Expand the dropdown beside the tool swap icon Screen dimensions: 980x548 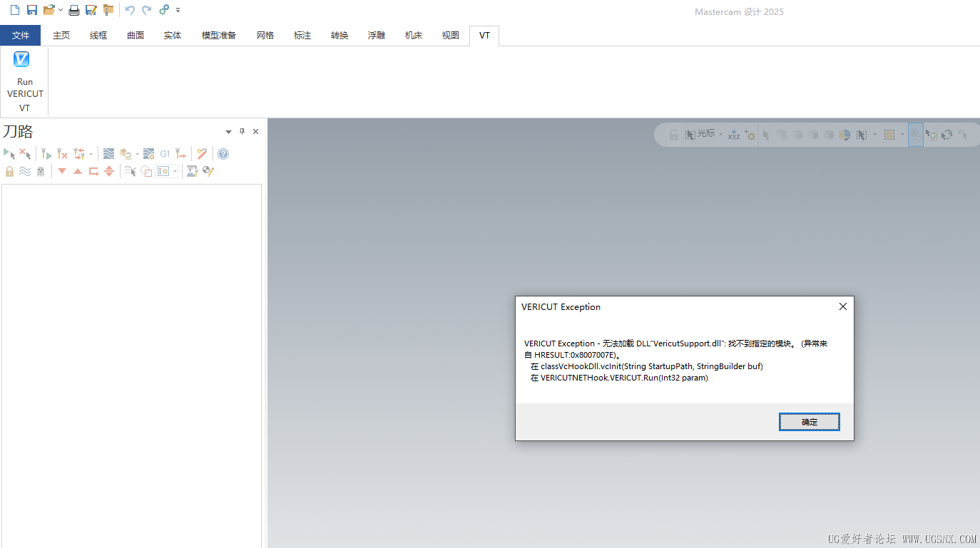click(x=91, y=154)
